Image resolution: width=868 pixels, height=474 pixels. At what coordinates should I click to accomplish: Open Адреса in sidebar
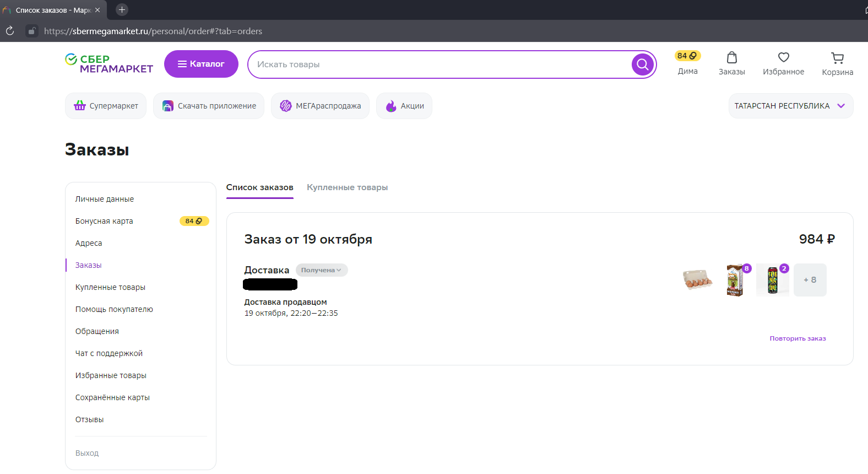[89, 243]
